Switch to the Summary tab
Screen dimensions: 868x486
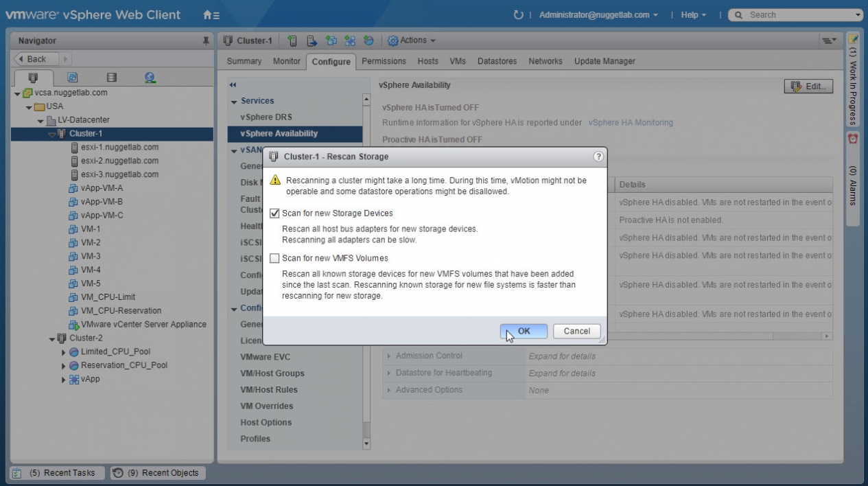point(244,61)
